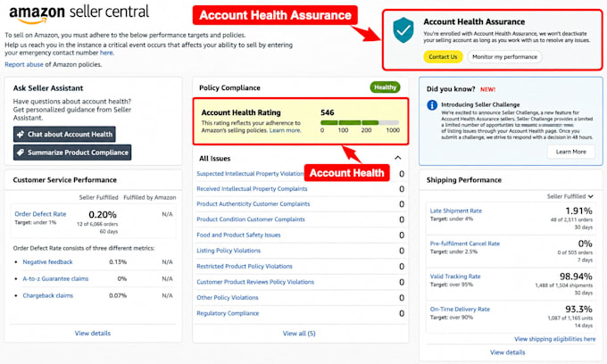Viewport: 607px width, 364px height.
Task: Click the Account Health Rating progress bar
Action: click(360, 122)
